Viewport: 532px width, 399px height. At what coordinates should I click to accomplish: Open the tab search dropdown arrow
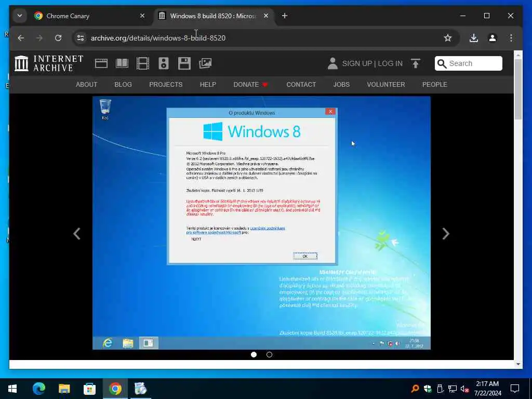tap(20, 16)
